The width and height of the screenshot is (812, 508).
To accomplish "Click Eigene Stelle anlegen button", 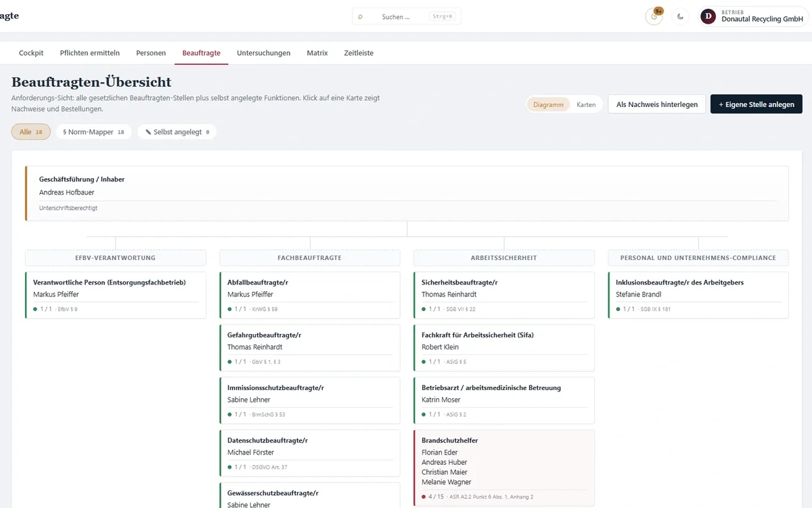I will 757,104.
